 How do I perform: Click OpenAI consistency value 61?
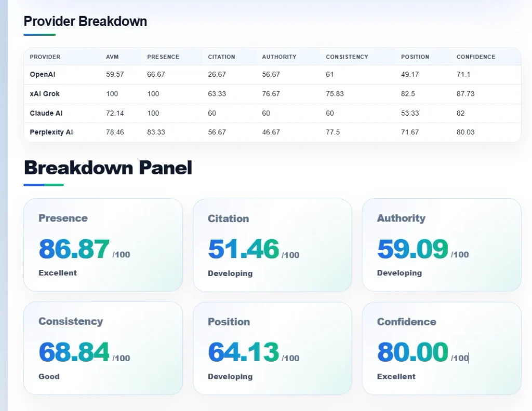(x=329, y=74)
